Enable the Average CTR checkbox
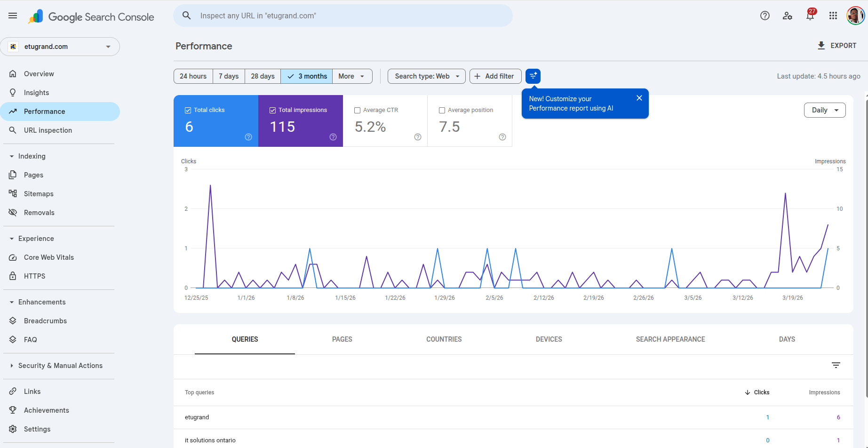Screen dimensions: 868x448 click(357, 110)
